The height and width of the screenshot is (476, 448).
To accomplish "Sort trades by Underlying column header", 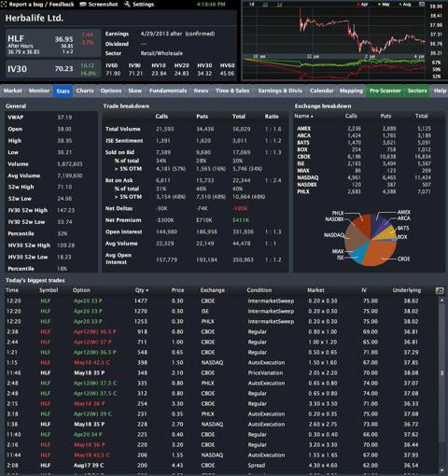I will pos(407,290).
